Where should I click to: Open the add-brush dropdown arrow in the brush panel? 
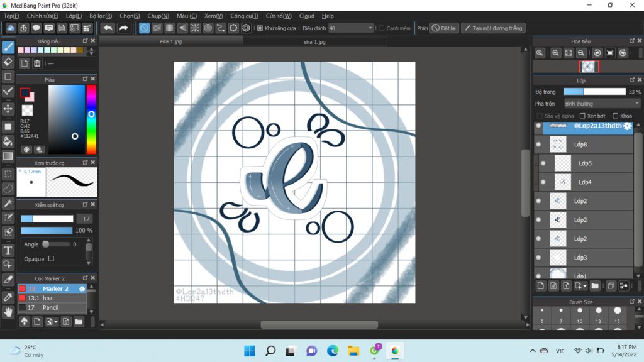[55, 322]
